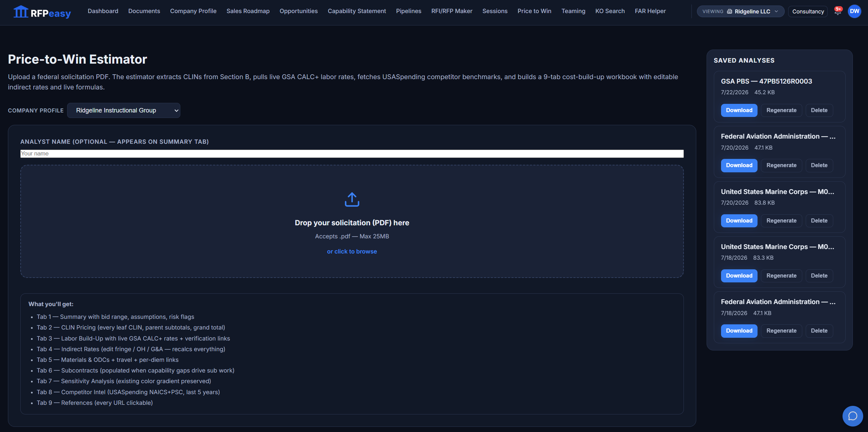
Task: Download the 7/20/2026 Federal Aviation Administration analysis
Action: click(x=739, y=165)
